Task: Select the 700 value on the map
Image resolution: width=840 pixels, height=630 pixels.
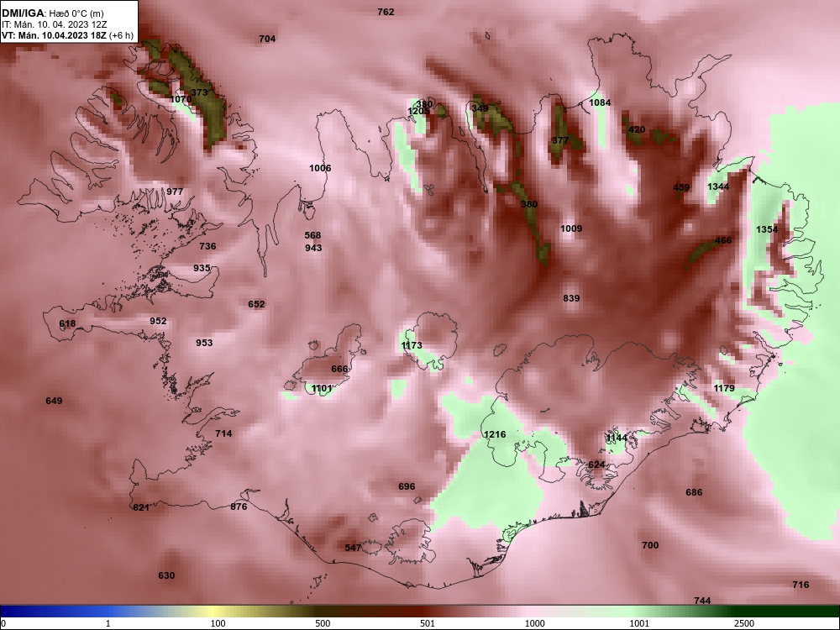Action: [650, 545]
